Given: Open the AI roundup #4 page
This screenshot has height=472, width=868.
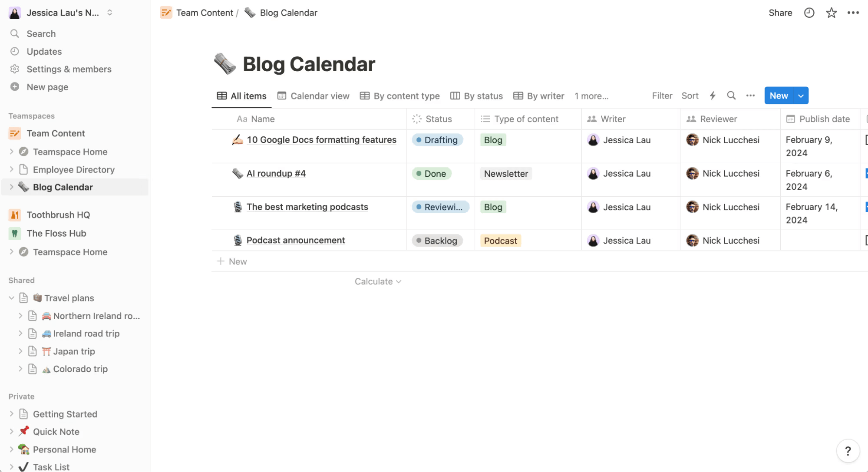Looking at the screenshot, I should (x=276, y=173).
